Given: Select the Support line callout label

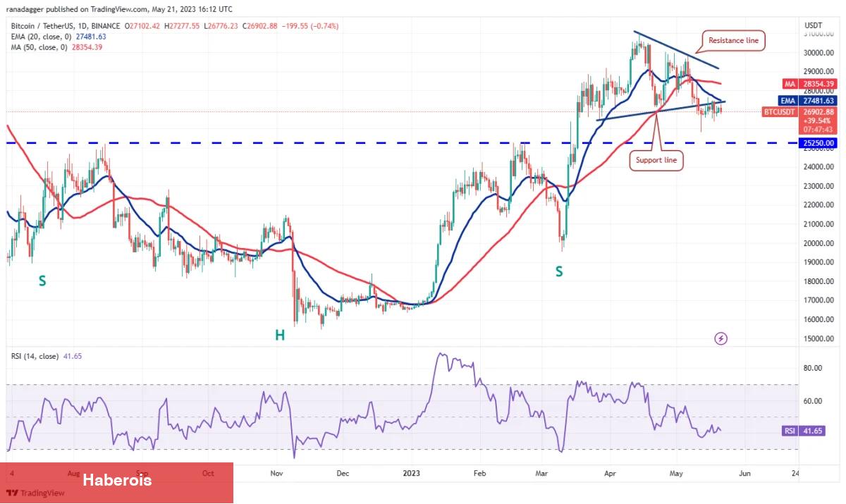Looking at the screenshot, I should pos(657,160).
